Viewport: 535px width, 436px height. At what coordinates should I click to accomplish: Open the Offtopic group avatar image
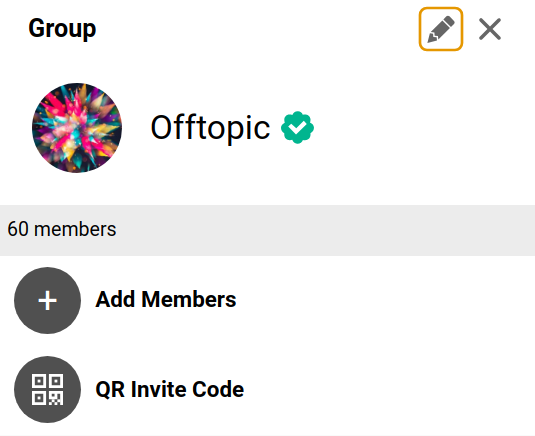77,128
